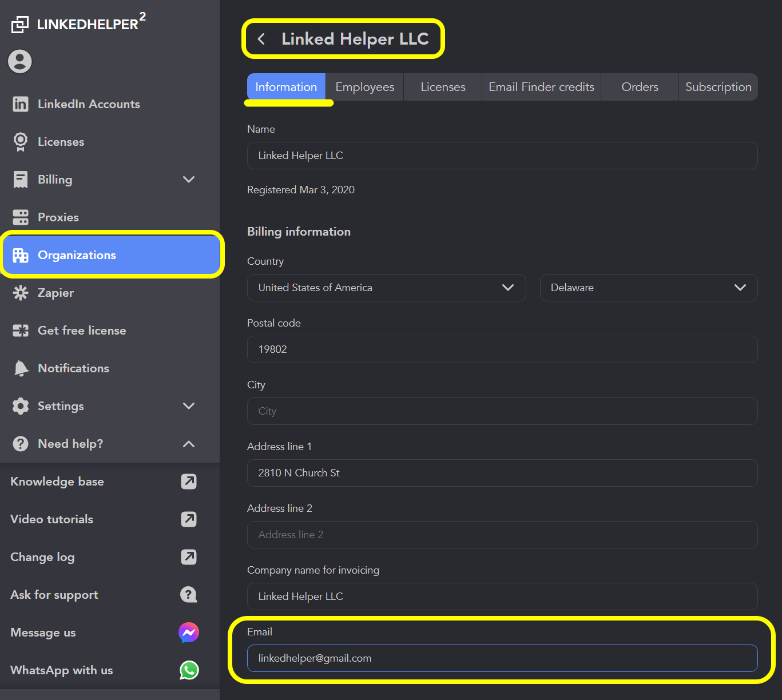Open Knowledge base external link icon
Image resolution: width=782 pixels, height=700 pixels.
point(189,482)
